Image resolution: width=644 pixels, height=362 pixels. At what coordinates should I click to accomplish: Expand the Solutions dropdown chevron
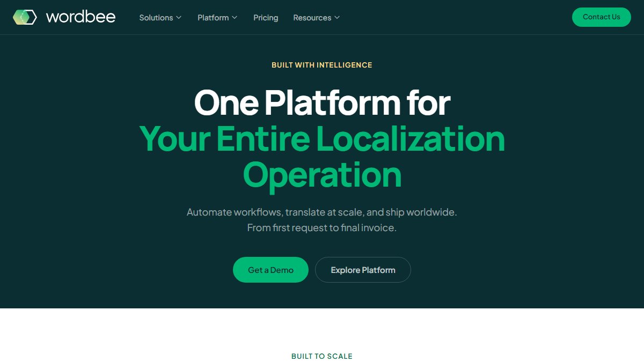(179, 18)
